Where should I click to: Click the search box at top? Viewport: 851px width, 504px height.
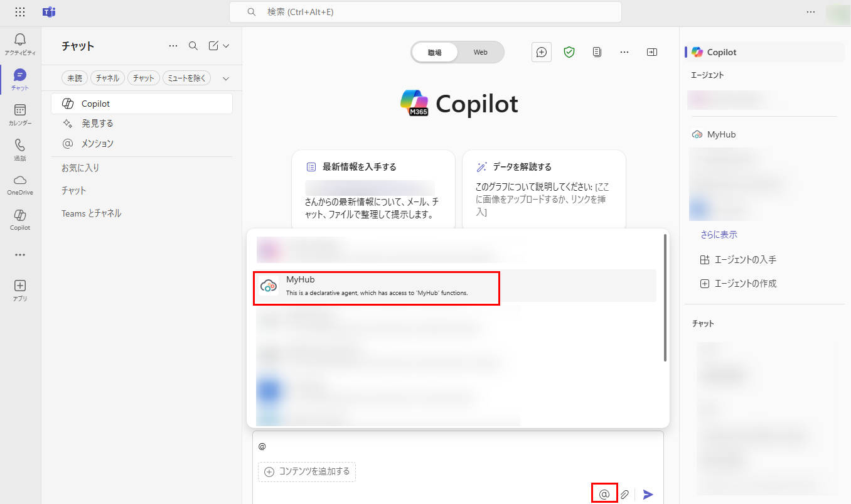pos(425,12)
